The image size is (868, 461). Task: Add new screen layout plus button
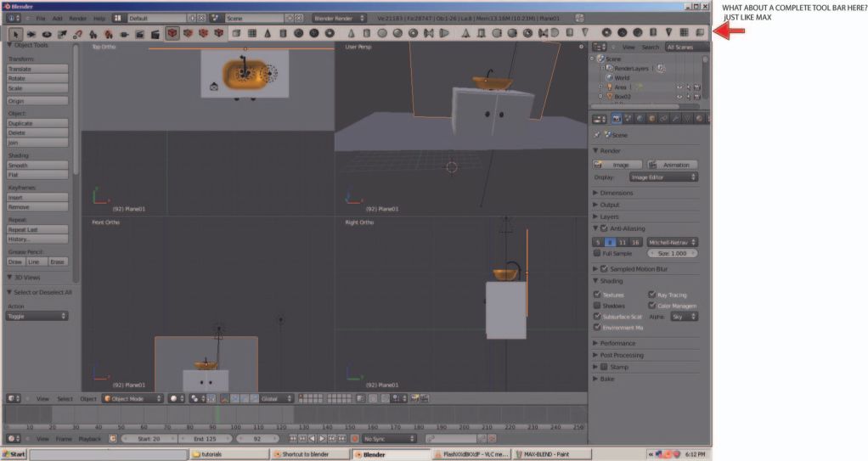click(x=193, y=19)
